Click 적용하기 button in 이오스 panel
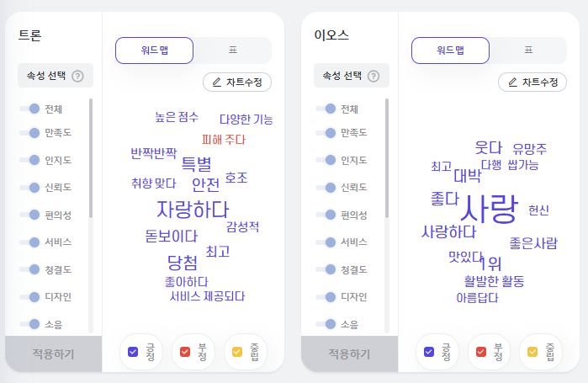Image resolution: width=588 pixels, height=383 pixels. [349, 354]
